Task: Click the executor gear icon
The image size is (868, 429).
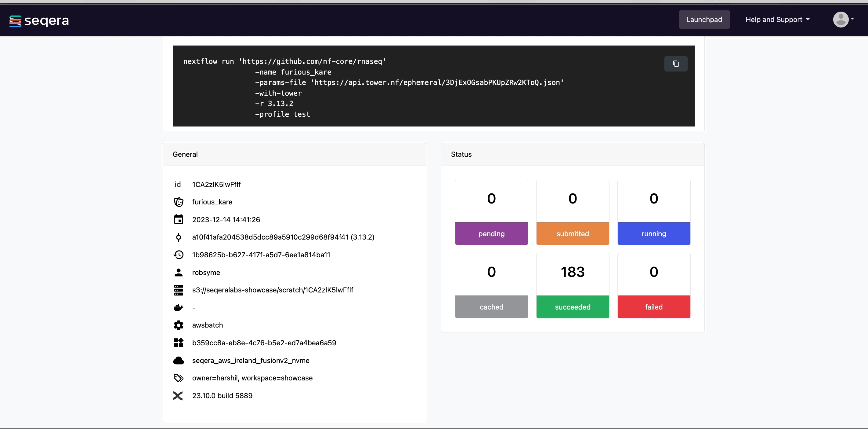Action: 178,325
